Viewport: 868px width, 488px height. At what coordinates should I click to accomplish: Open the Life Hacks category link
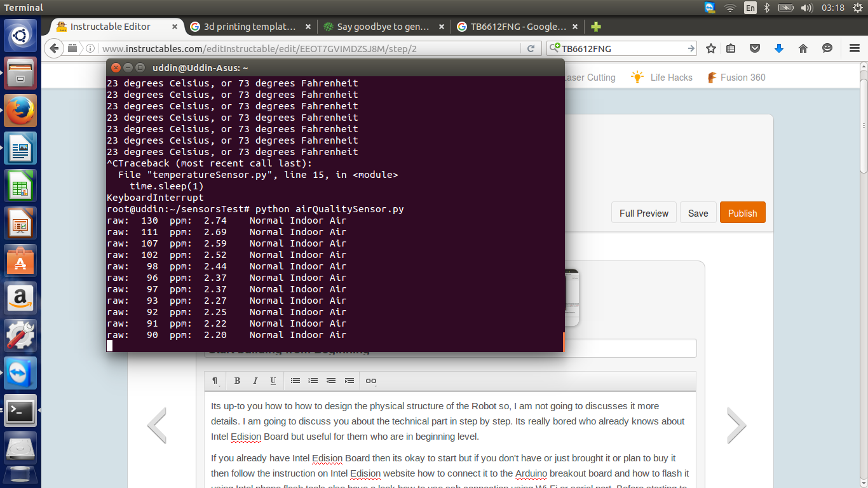661,78
